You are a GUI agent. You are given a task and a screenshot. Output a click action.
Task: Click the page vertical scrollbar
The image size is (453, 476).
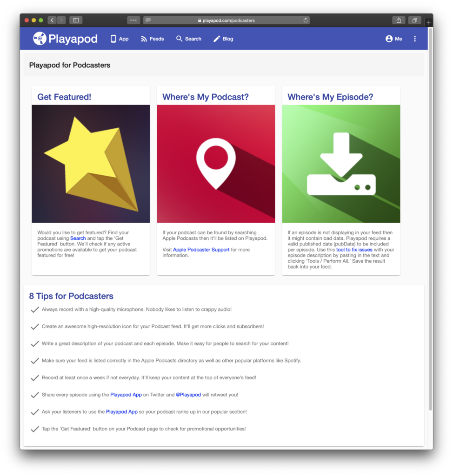coord(430,218)
